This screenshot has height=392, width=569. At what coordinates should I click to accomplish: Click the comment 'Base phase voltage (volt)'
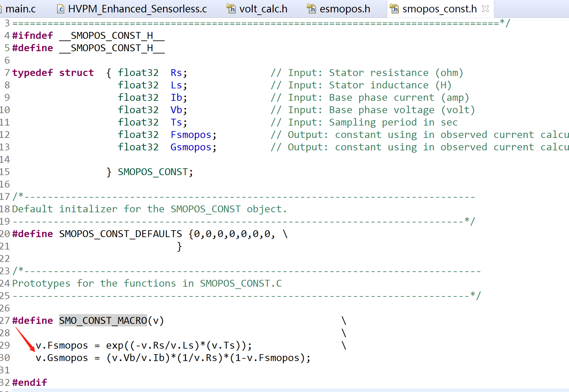(402, 110)
